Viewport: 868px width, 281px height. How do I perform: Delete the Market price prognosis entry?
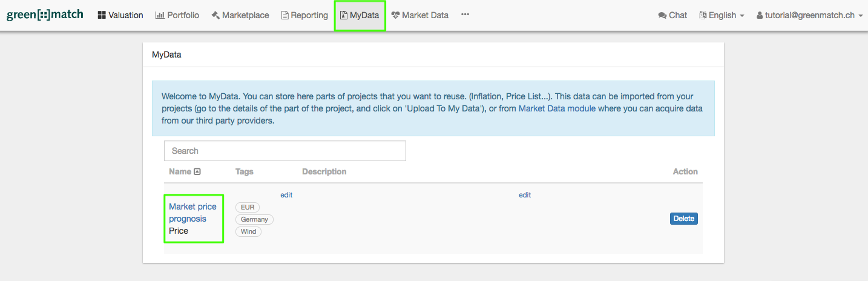coord(683,219)
